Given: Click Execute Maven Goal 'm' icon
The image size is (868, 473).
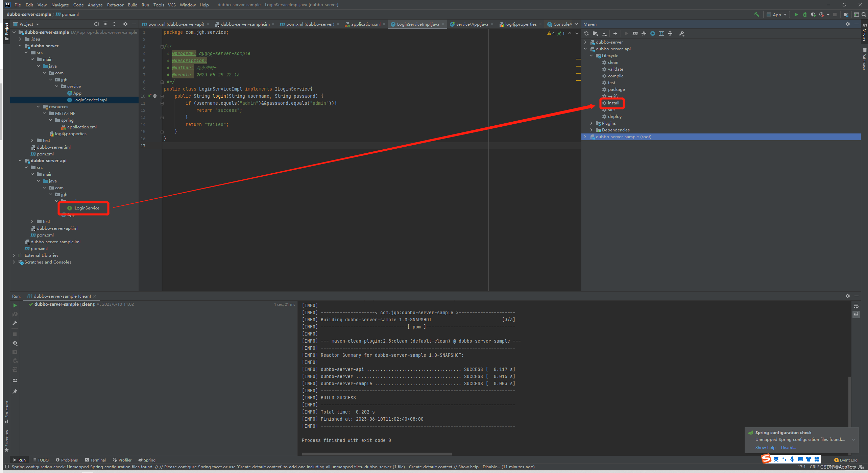Looking at the screenshot, I should click(x=635, y=33).
